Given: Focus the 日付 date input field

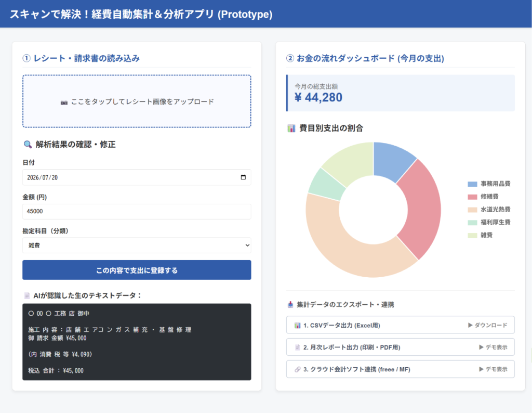Looking at the screenshot, I should coord(137,177).
